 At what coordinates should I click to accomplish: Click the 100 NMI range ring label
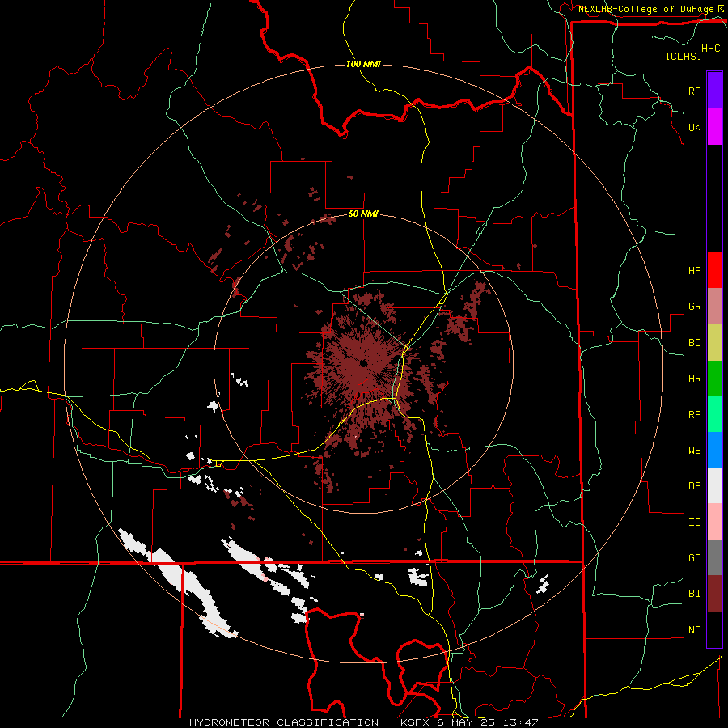point(363,64)
